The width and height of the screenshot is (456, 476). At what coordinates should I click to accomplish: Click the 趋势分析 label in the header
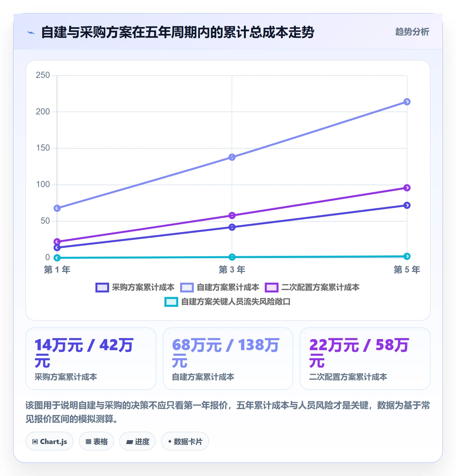pyautogui.click(x=412, y=32)
